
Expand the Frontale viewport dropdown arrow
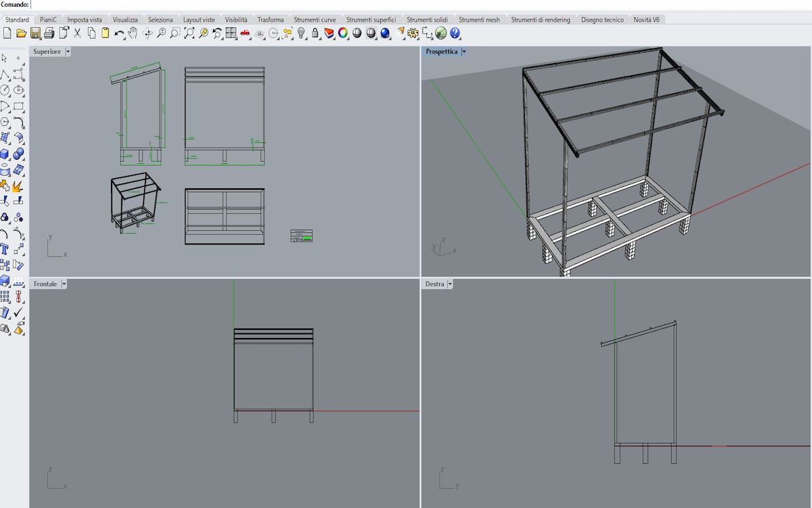point(64,284)
